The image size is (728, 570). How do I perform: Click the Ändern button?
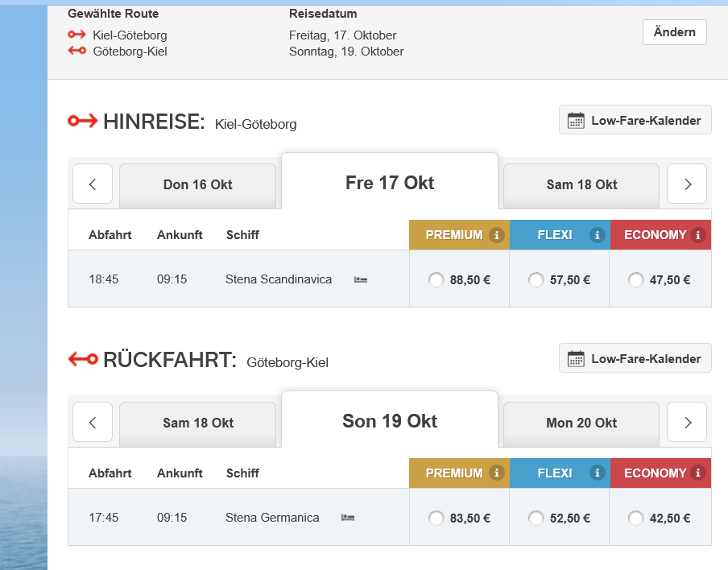[x=675, y=32]
